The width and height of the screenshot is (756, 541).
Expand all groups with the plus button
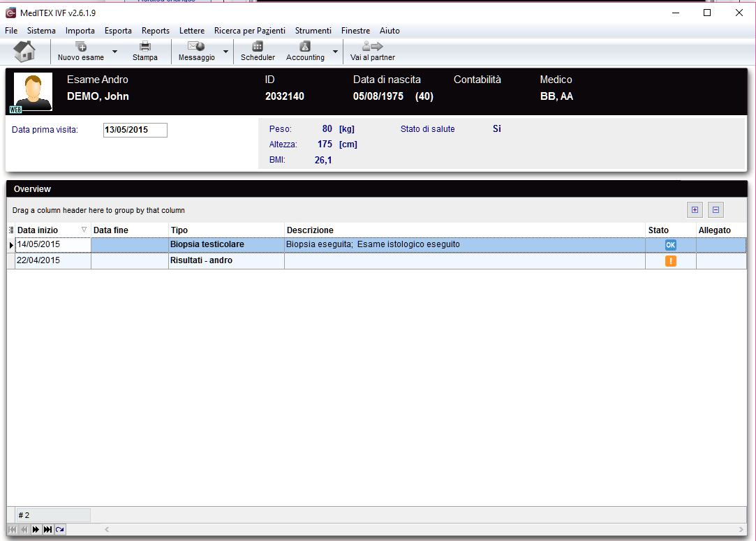click(x=695, y=209)
